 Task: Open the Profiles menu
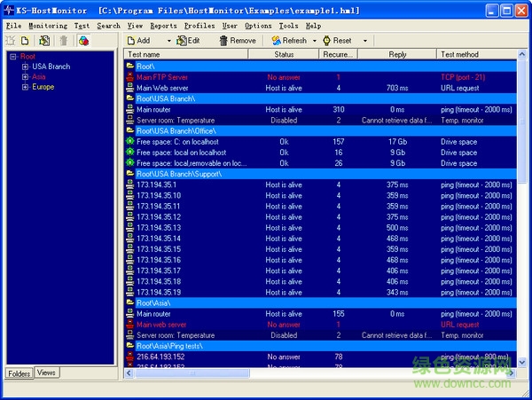(199, 26)
